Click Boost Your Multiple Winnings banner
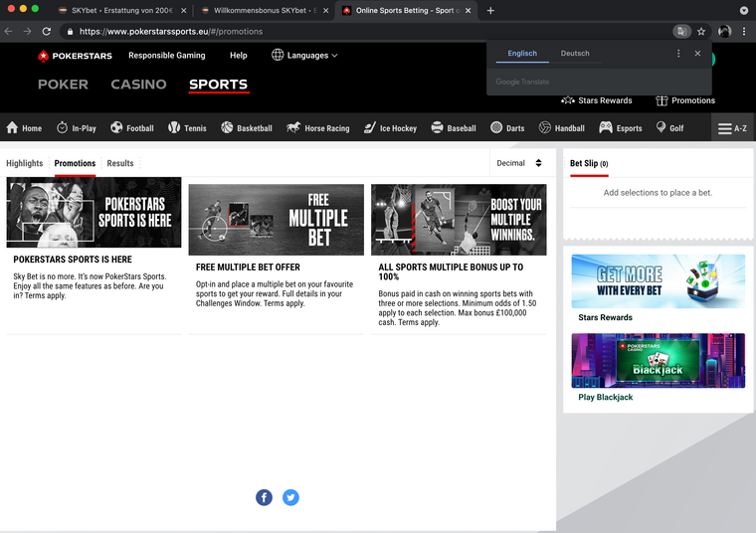This screenshot has width=756, height=533. click(459, 220)
